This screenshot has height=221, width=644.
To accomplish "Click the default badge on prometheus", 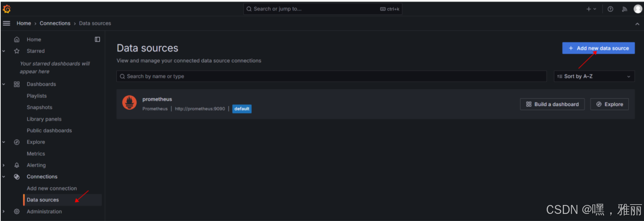I will 242,109.
